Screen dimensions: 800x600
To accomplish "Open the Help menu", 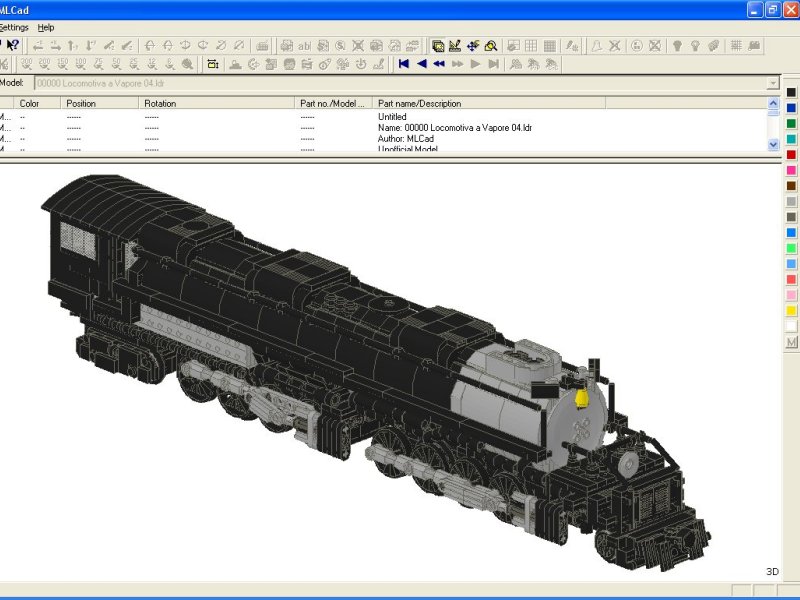I will pyautogui.click(x=45, y=28).
